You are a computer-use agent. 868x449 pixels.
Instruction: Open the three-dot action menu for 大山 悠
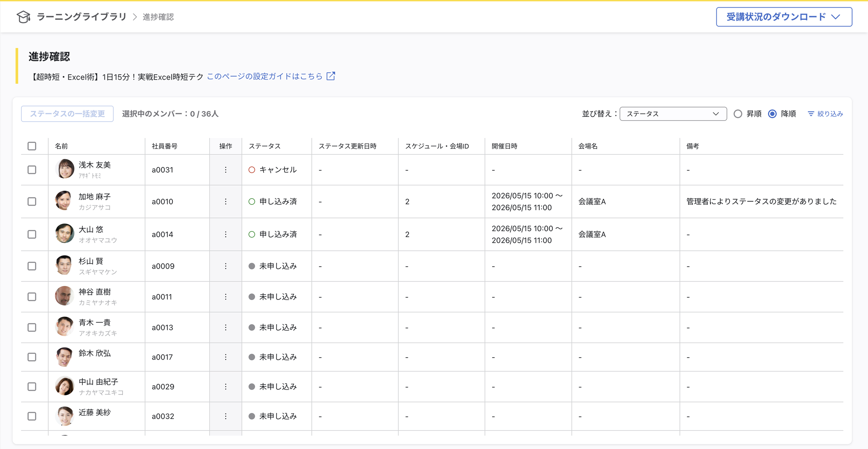[x=225, y=234]
